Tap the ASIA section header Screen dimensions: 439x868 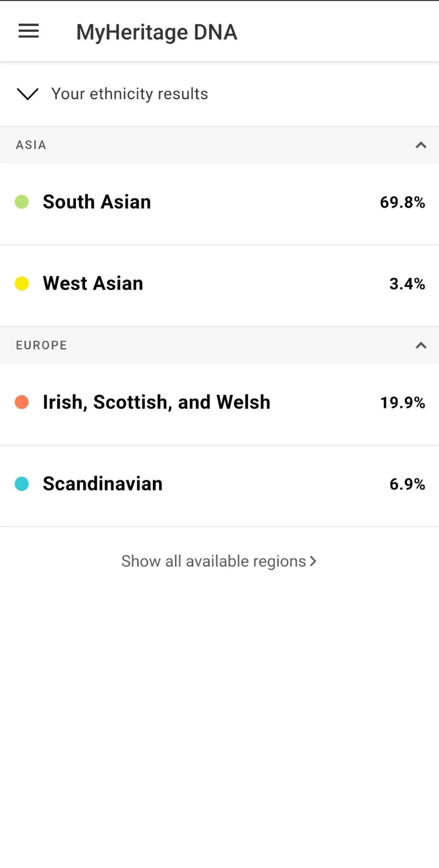31,145
